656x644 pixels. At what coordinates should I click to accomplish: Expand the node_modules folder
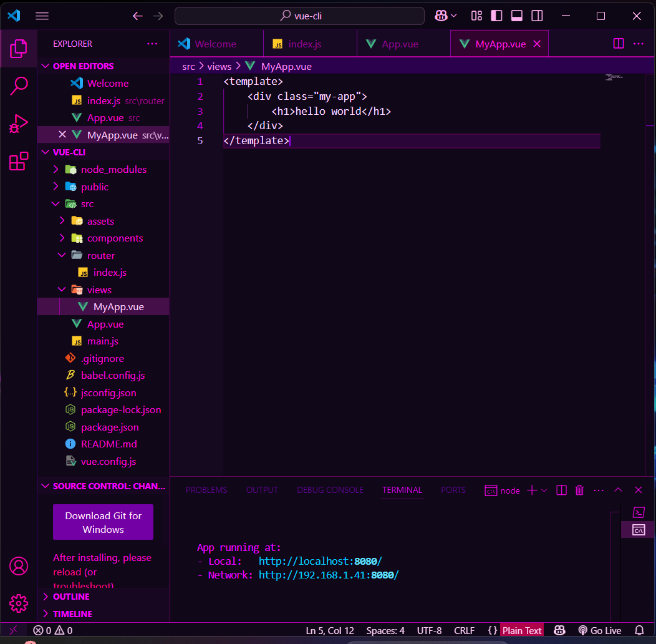click(x=113, y=170)
